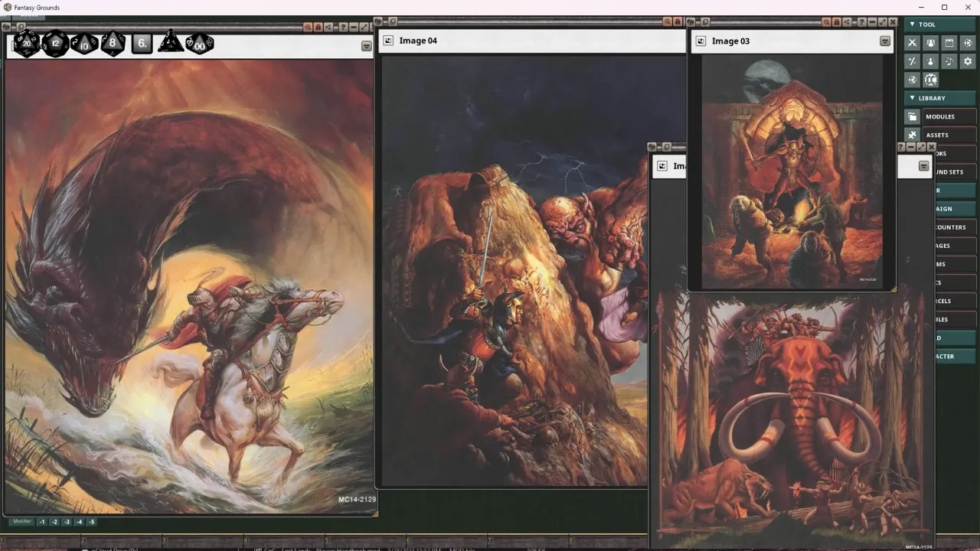Click the mammoth riders artwork
Screen dimensions: 980x551
pyautogui.click(x=792, y=421)
